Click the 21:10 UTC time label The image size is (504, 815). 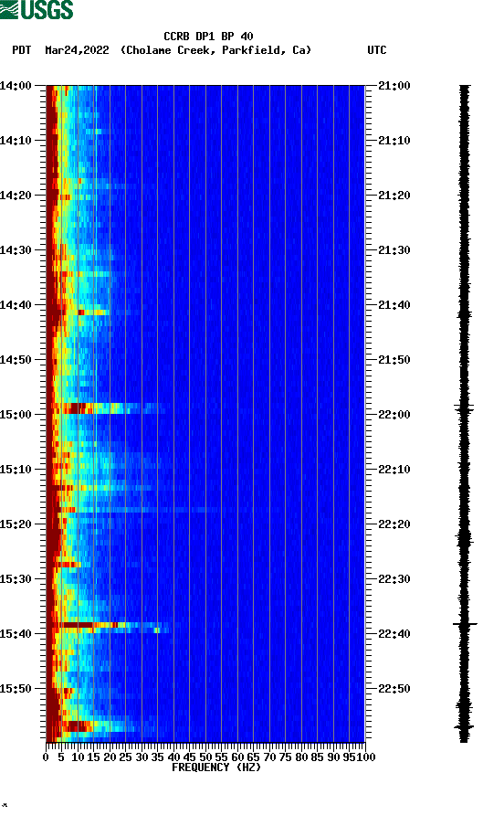click(394, 141)
